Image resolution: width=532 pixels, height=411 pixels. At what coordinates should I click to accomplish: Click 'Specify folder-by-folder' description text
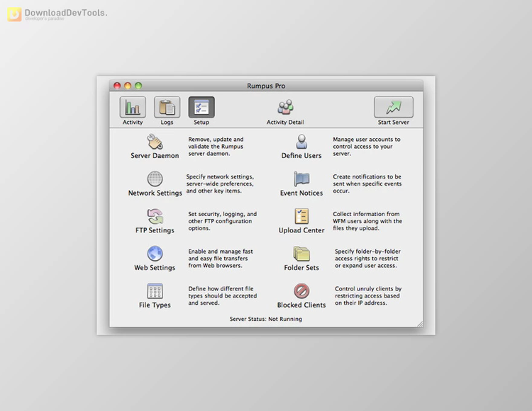click(367, 258)
